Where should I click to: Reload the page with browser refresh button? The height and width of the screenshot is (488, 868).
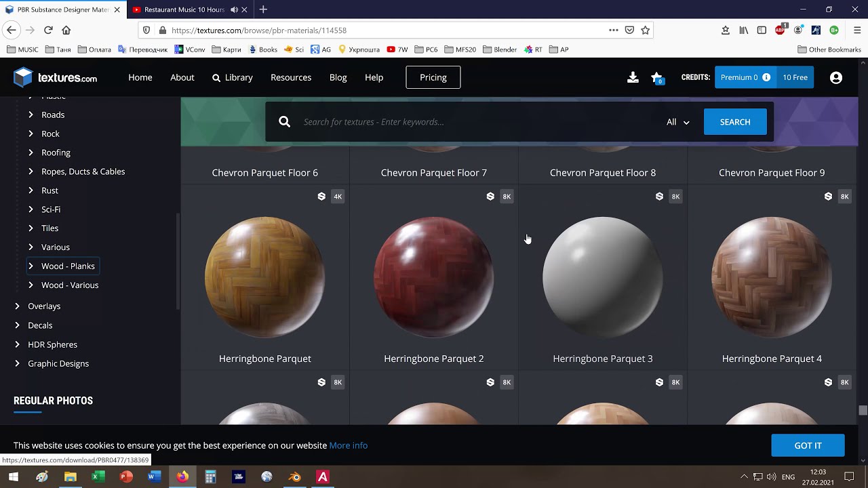(48, 30)
